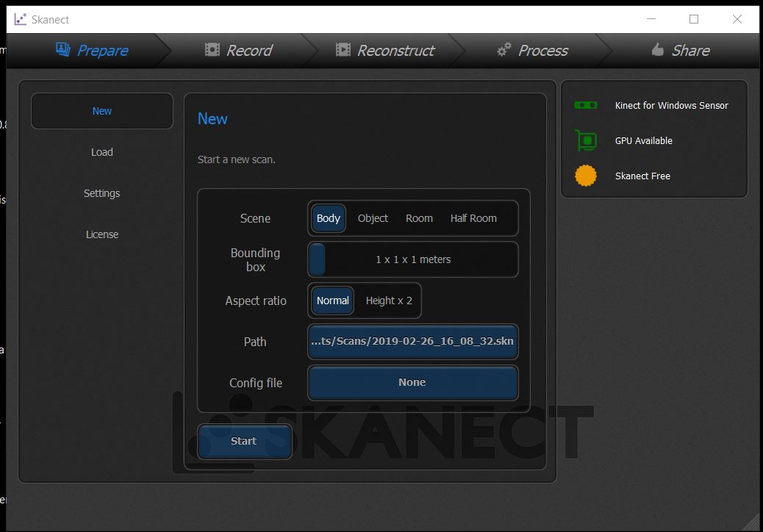Start the new scan
The width and height of the screenshot is (763, 532).
coord(245,441)
